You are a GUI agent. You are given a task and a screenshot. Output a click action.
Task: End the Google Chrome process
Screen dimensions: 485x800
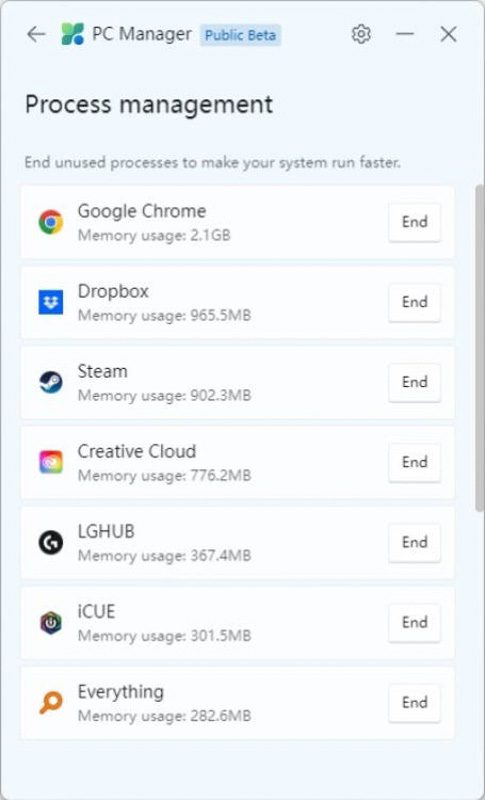[x=415, y=222]
